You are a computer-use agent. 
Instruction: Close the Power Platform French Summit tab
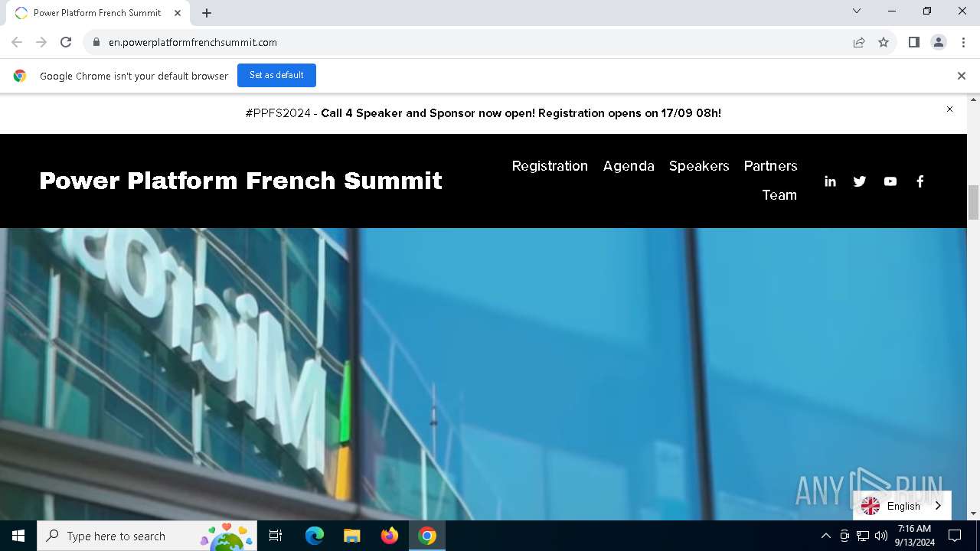178,13
